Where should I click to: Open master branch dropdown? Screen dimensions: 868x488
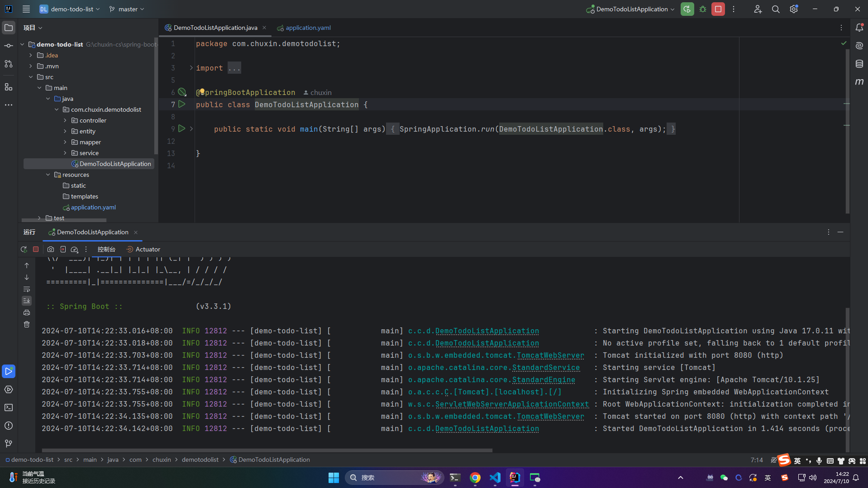click(127, 9)
